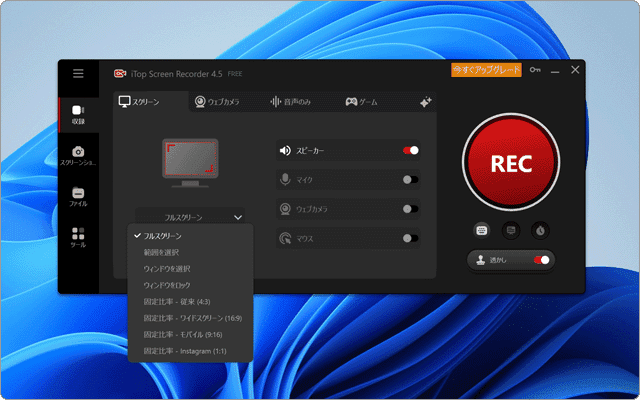Select 固定比率 - Instagram (1:1)

[x=190, y=351]
